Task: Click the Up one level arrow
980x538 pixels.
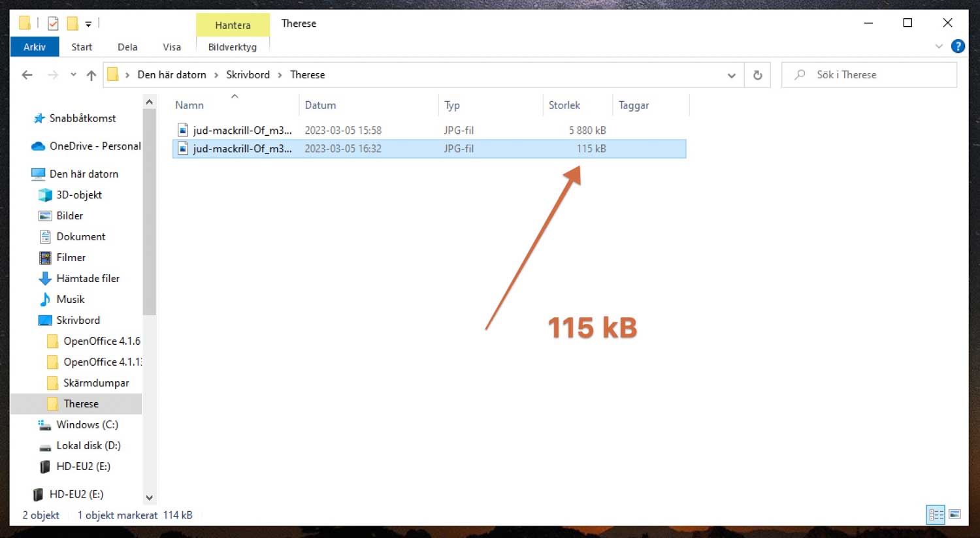Action: click(91, 75)
